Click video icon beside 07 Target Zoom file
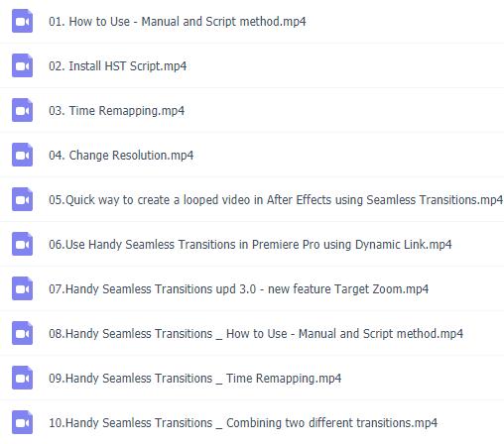 point(22,288)
